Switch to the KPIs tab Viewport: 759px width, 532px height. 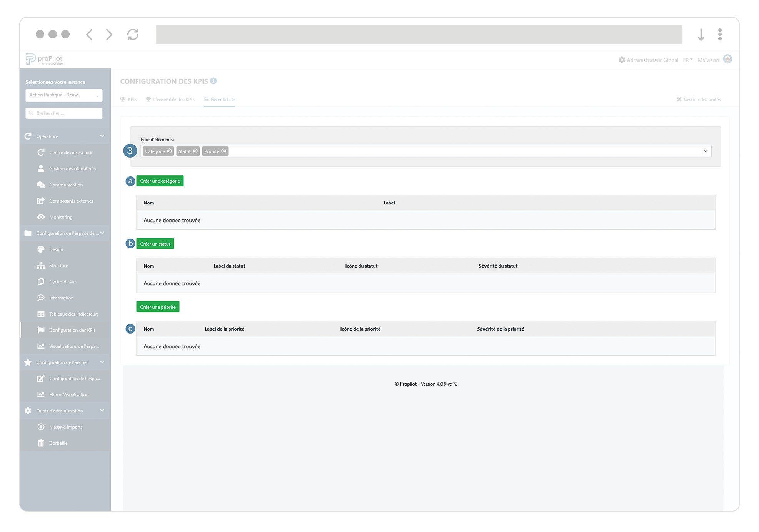[128, 99]
